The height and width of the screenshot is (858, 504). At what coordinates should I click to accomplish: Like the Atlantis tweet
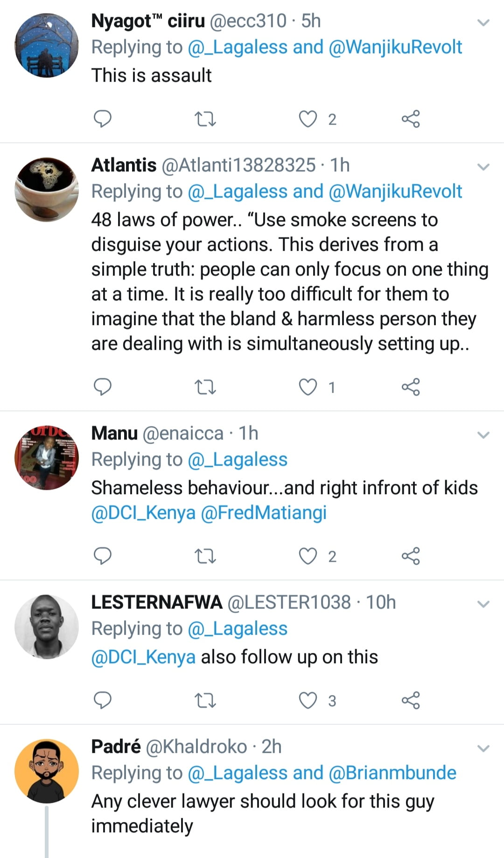308,387
